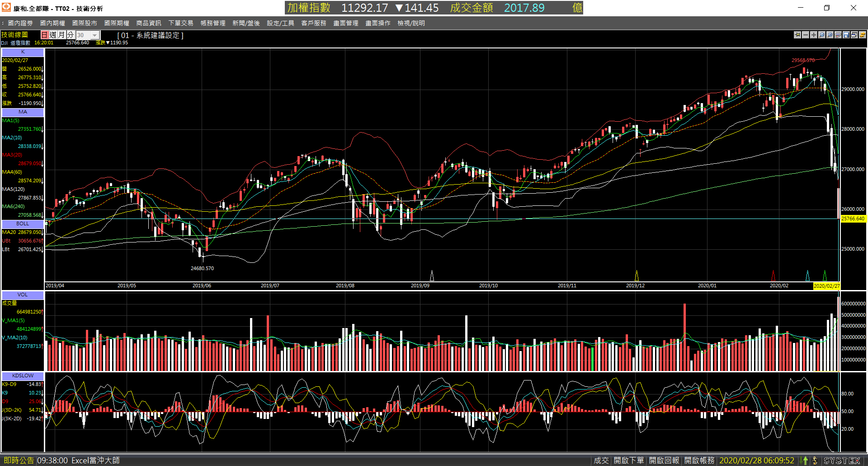Screen dimensions: 868x466
Task: Click the 2019/08 date axis label
Action: click(x=345, y=286)
